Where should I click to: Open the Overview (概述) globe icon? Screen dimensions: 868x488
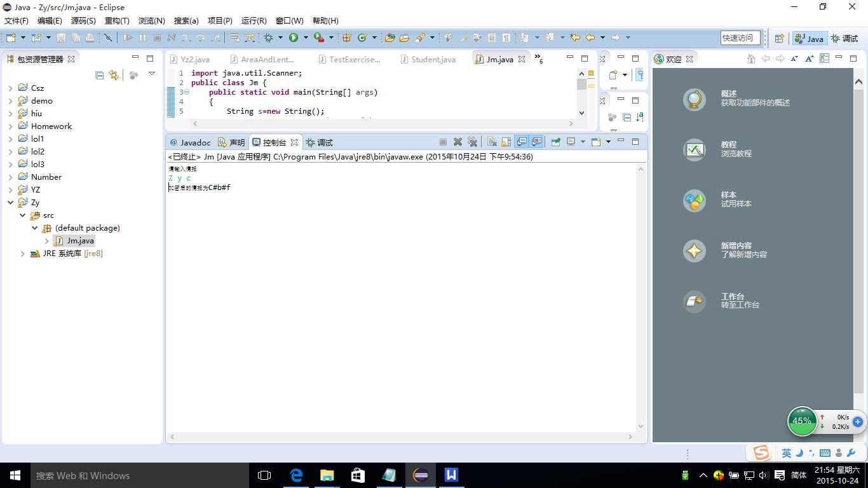tap(695, 100)
